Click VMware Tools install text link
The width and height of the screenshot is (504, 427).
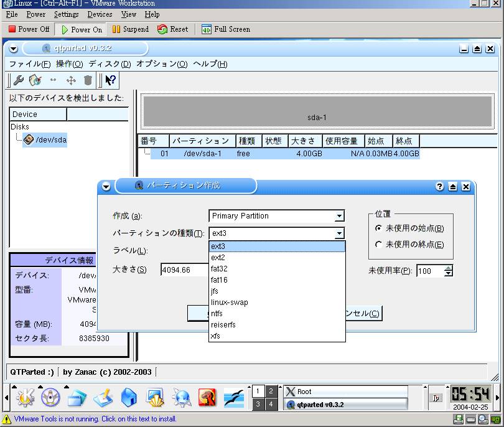[x=95, y=419]
